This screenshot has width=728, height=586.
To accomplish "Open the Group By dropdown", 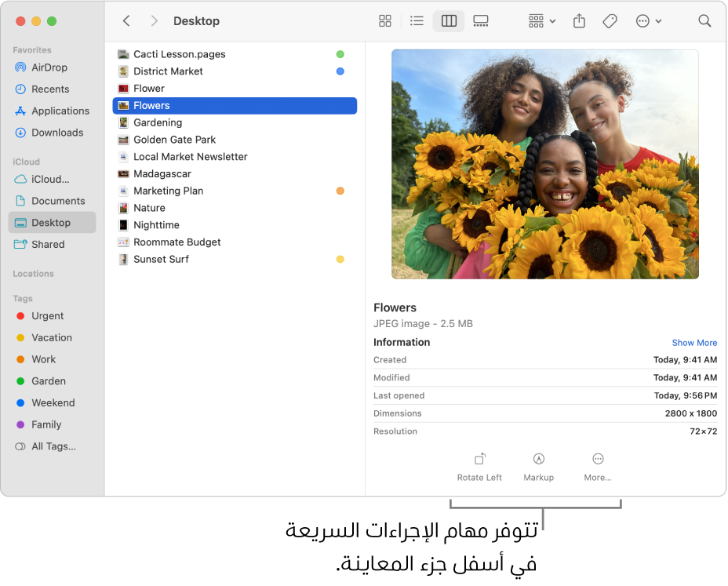I will (x=541, y=21).
